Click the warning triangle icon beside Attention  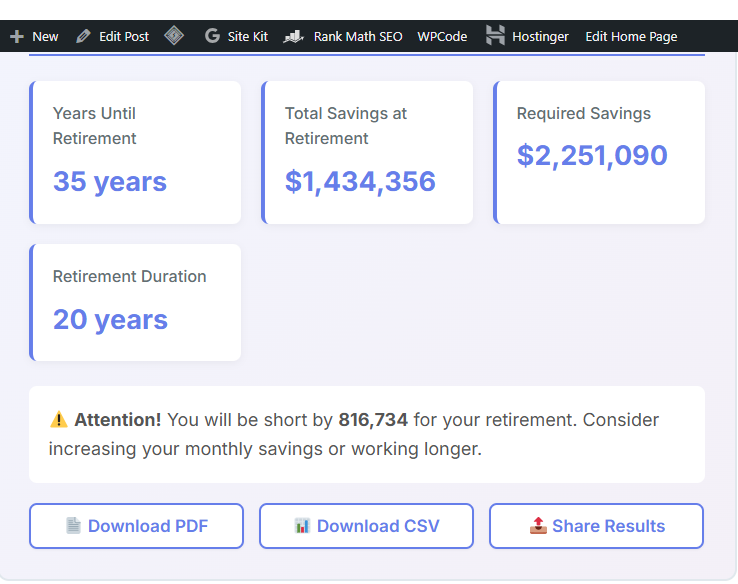tap(59, 420)
